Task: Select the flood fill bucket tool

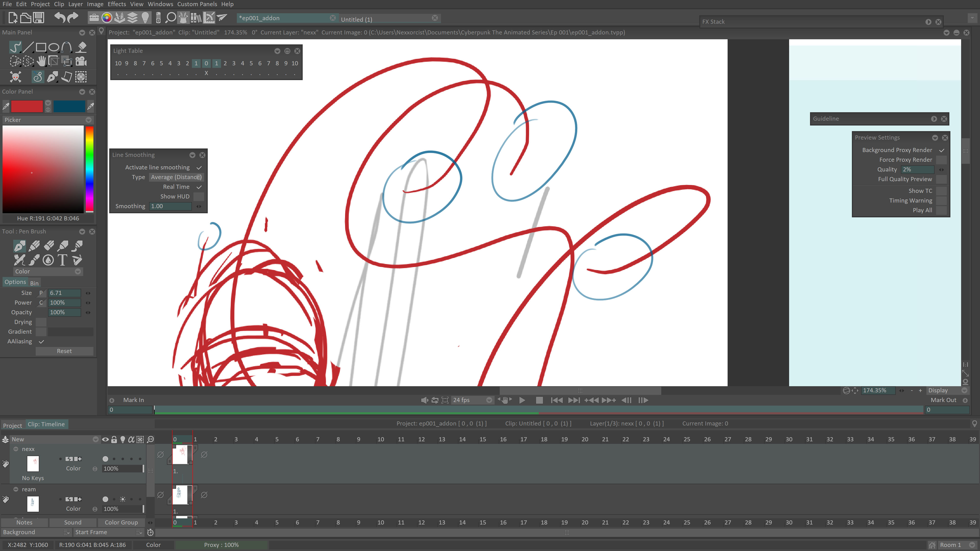Action: [81, 47]
